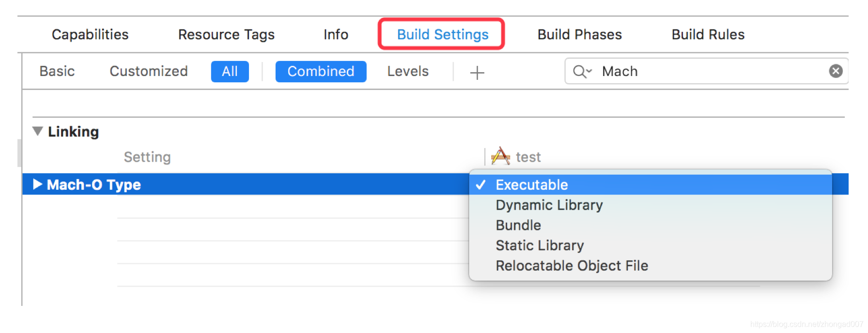Collapse the Linking section triangle

click(37, 131)
